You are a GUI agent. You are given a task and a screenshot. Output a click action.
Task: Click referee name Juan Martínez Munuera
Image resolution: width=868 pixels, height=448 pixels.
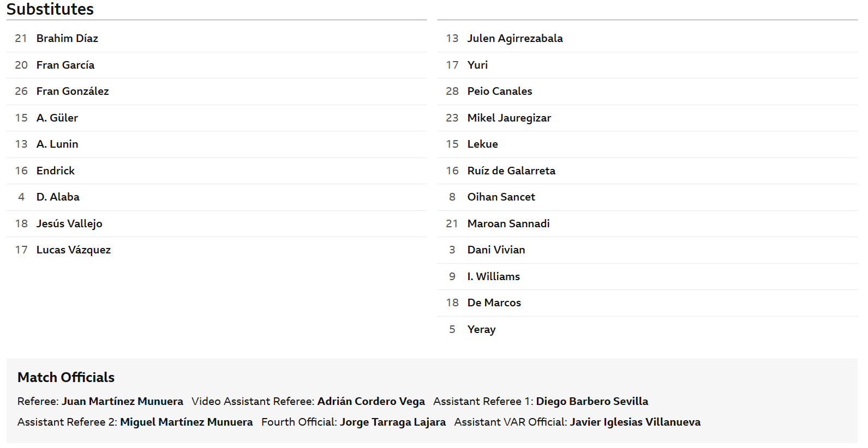point(122,402)
